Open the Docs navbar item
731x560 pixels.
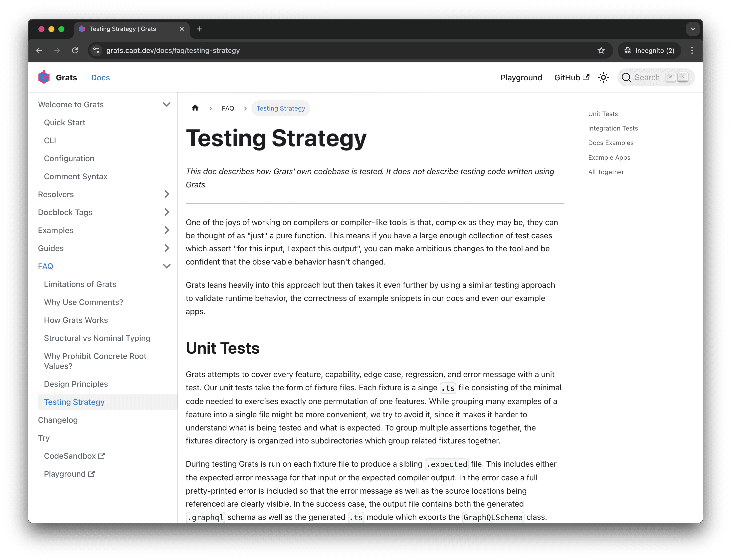[100, 78]
